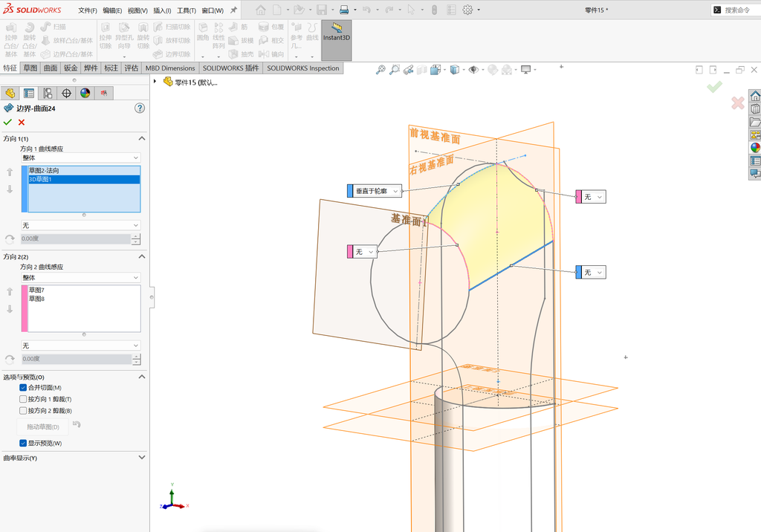Open the 文件(F) menu
Image resolution: width=761 pixels, height=532 pixels.
(88, 10)
